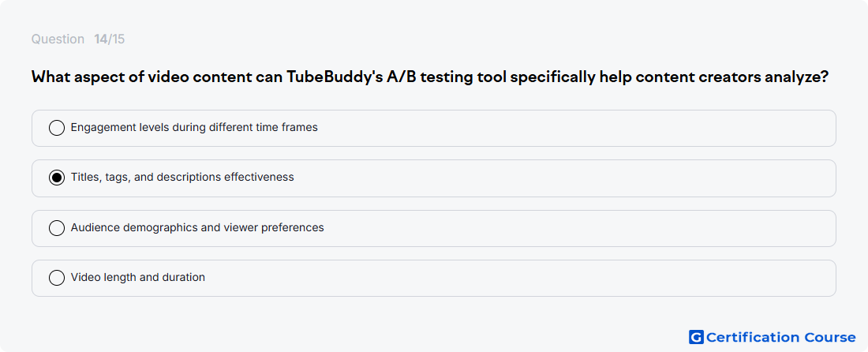
Task: Select the Engagement levels radio button
Action: pyautogui.click(x=57, y=128)
